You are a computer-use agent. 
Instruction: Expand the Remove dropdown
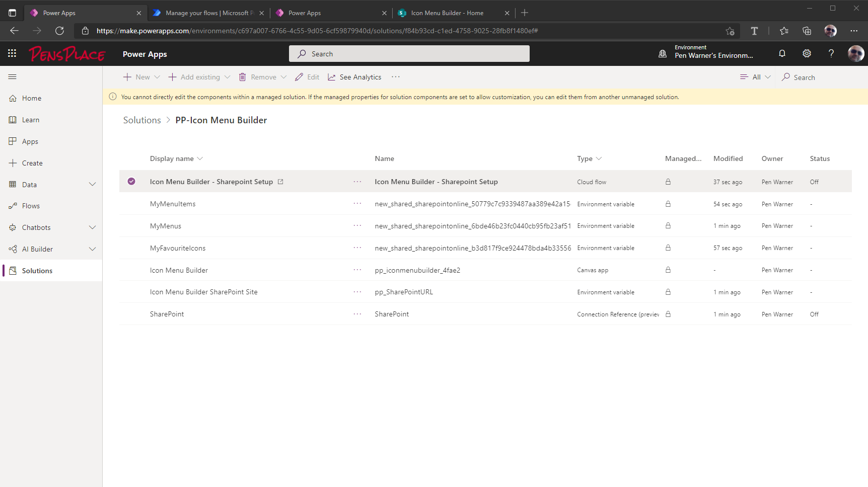(x=283, y=77)
